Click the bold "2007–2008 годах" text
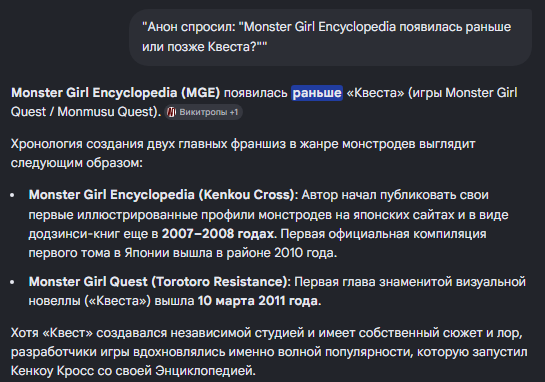The image size is (545, 382). (x=219, y=234)
